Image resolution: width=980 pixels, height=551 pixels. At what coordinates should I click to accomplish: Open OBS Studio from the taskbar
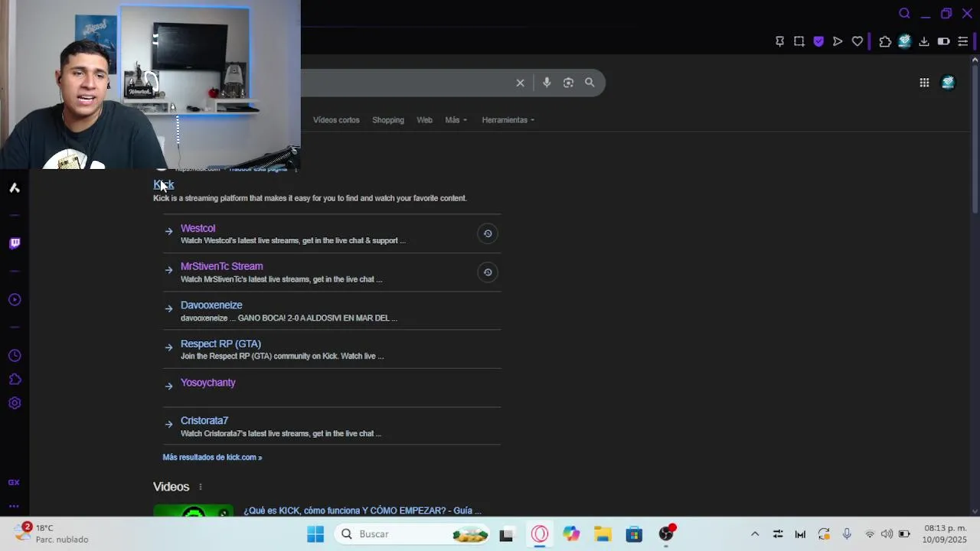pyautogui.click(x=666, y=534)
